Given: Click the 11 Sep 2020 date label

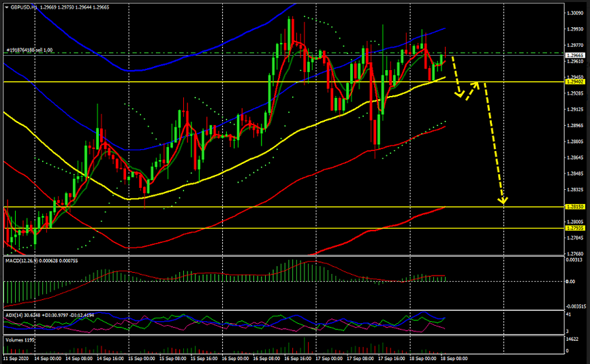Looking at the screenshot, I should click(x=15, y=357).
